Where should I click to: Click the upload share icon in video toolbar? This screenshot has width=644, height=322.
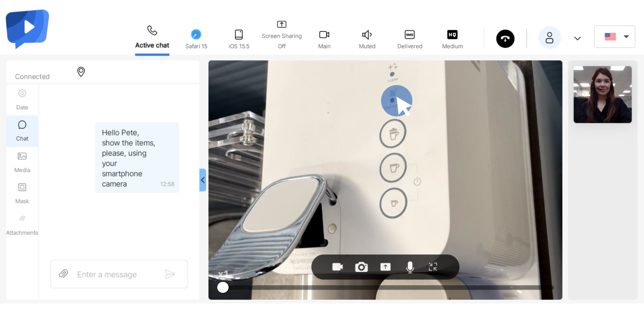point(385,267)
